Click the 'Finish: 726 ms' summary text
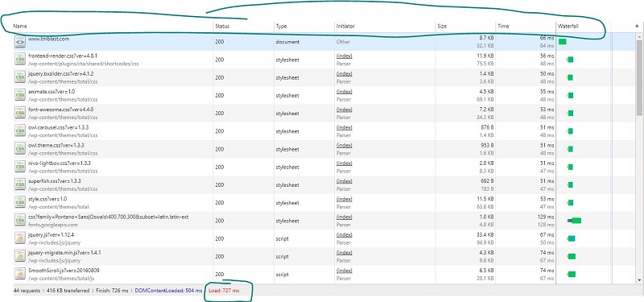The height and width of the screenshot is (302, 644). coord(111,291)
